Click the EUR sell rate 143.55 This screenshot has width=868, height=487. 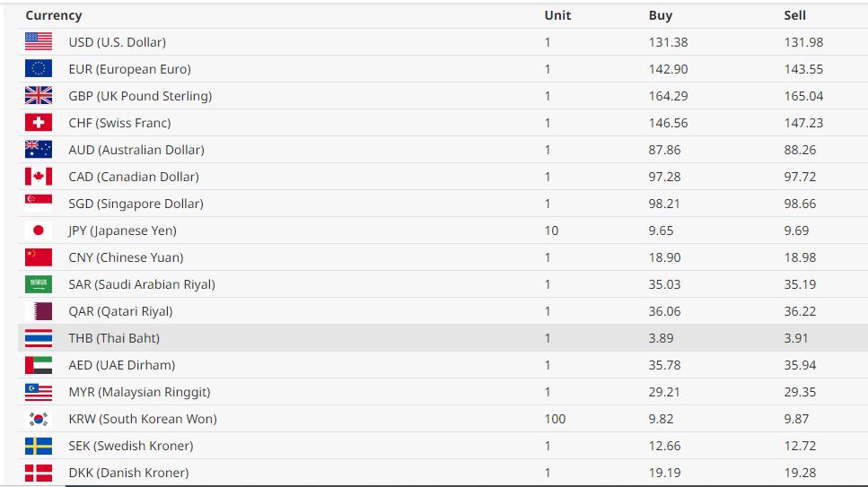(x=803, y=69)
